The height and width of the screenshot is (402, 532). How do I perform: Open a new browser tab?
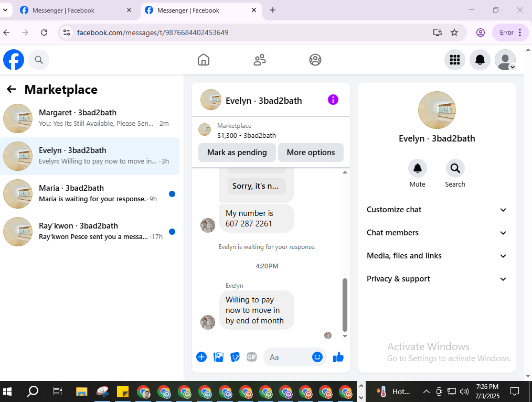[273, 10]
